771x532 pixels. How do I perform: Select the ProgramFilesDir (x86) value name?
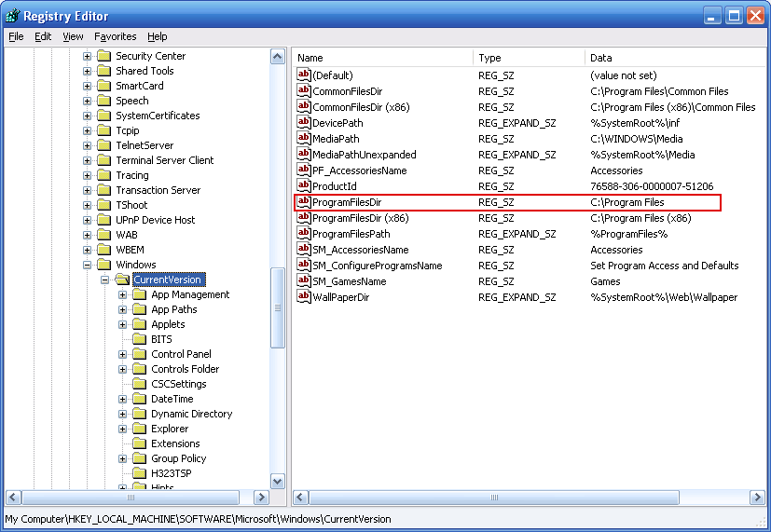tap(361, 218)
